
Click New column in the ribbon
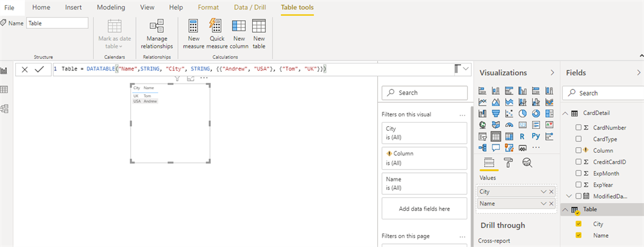click(239, 35)
